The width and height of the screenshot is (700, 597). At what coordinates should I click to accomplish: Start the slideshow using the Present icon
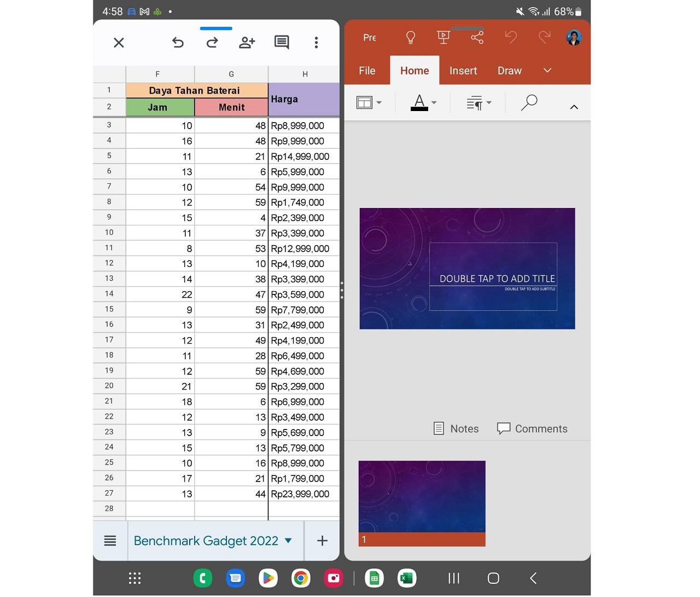pyautogui.click(x=443, y=37)
